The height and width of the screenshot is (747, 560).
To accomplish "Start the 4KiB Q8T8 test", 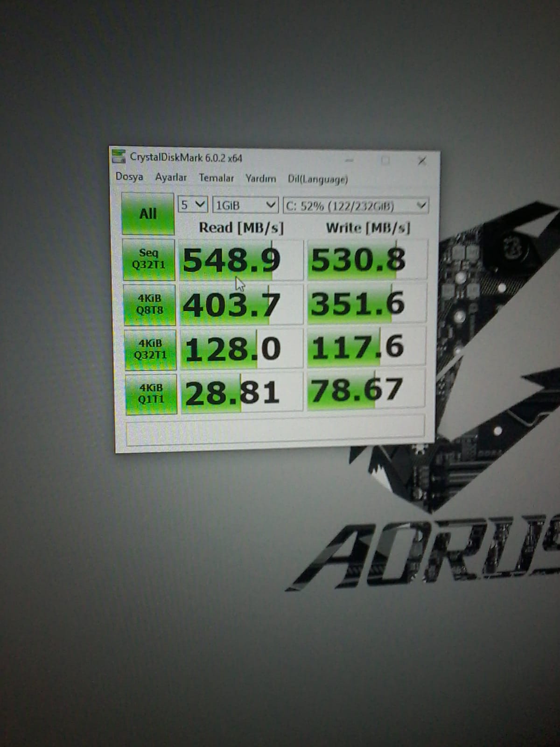I will point(149,304).
